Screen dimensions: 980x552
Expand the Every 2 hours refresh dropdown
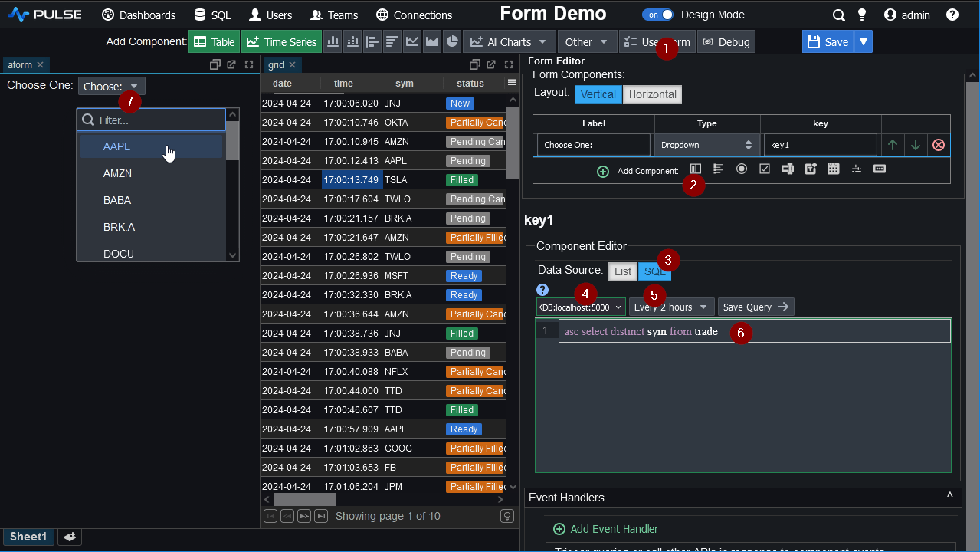pos(671,307)
